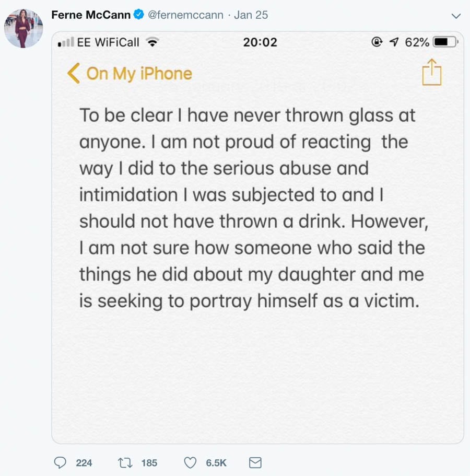
Task: Click the On My iPhone back label
Action: [139, 74]
